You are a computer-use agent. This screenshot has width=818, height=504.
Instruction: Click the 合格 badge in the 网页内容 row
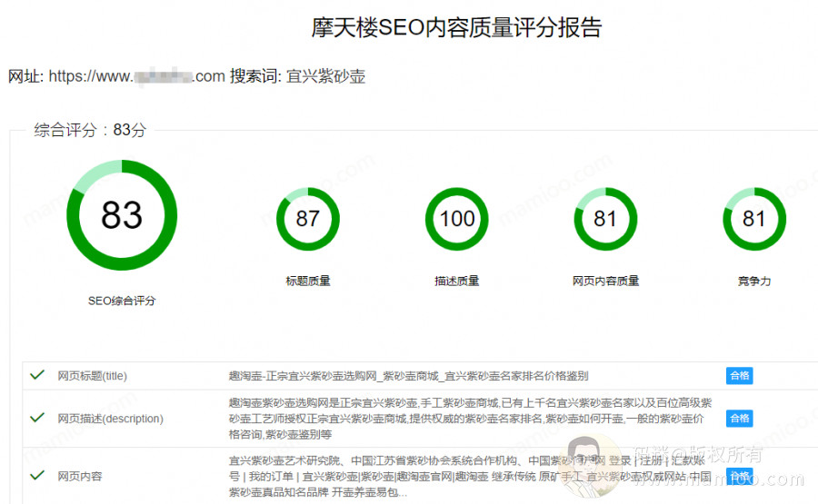[x=739, y=475]
